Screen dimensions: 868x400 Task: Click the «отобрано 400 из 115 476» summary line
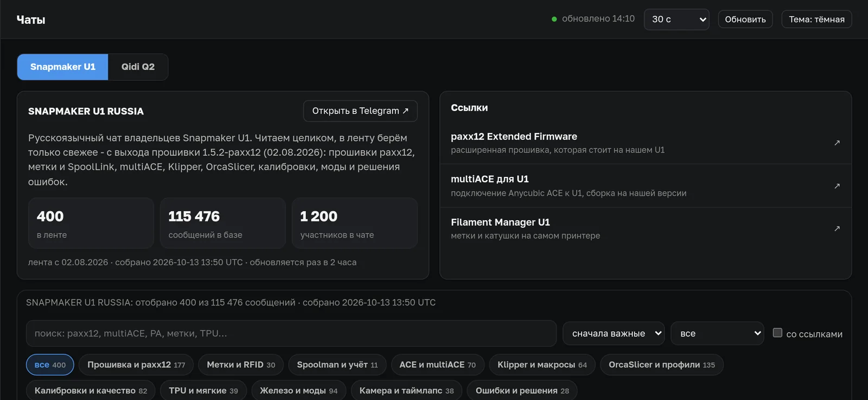(231, 302)
